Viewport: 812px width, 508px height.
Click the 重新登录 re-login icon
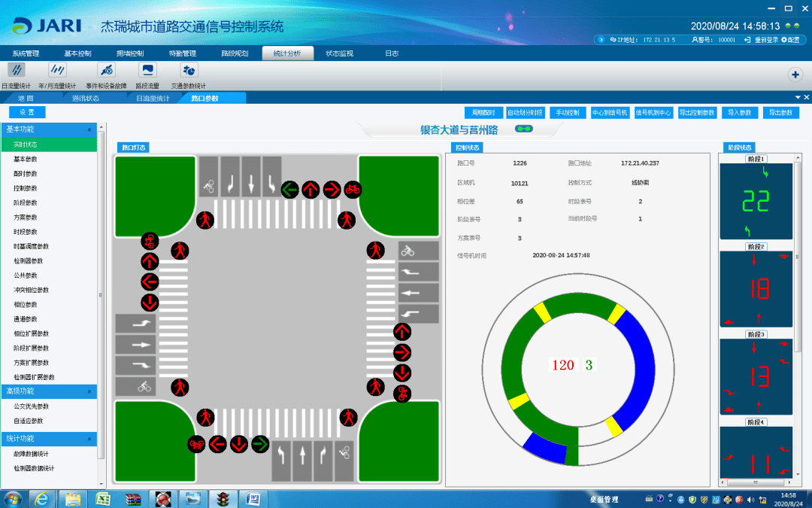click(x=750, y=40)
